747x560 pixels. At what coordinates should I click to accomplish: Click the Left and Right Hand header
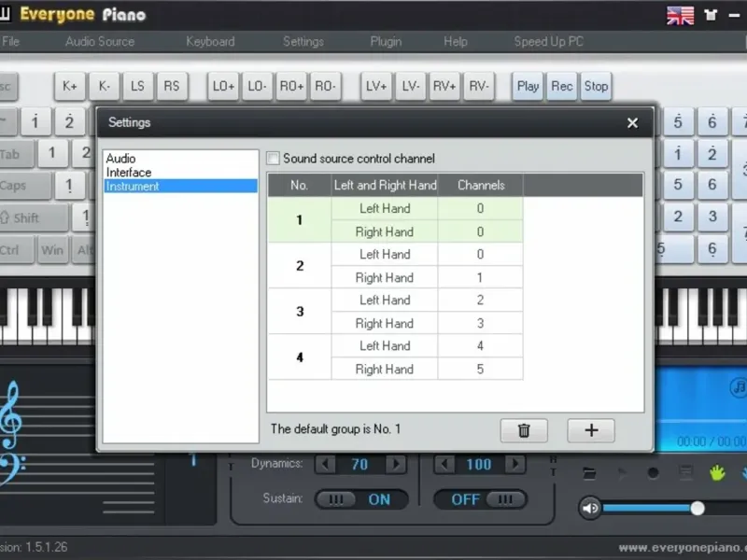(x=385, y=185)
